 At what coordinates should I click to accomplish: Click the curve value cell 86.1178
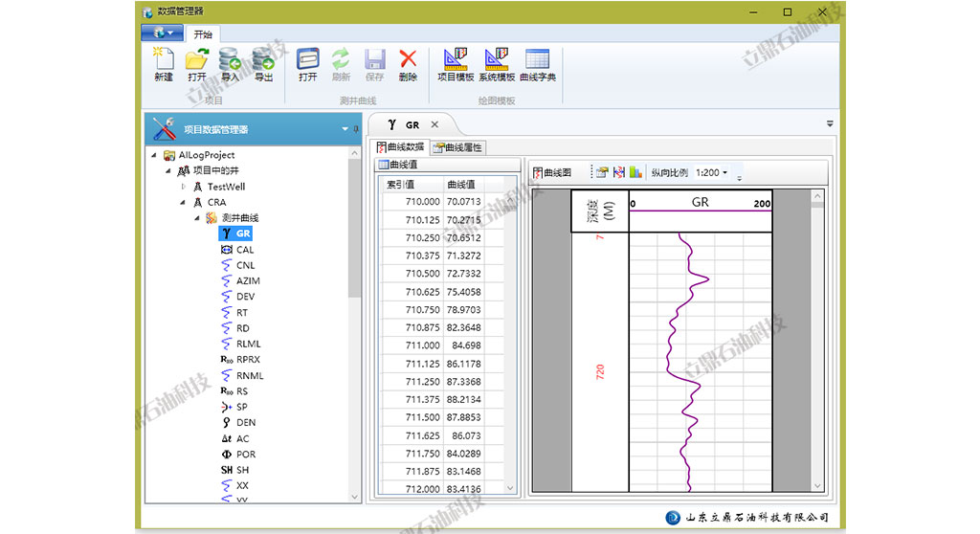coord(464,364)
